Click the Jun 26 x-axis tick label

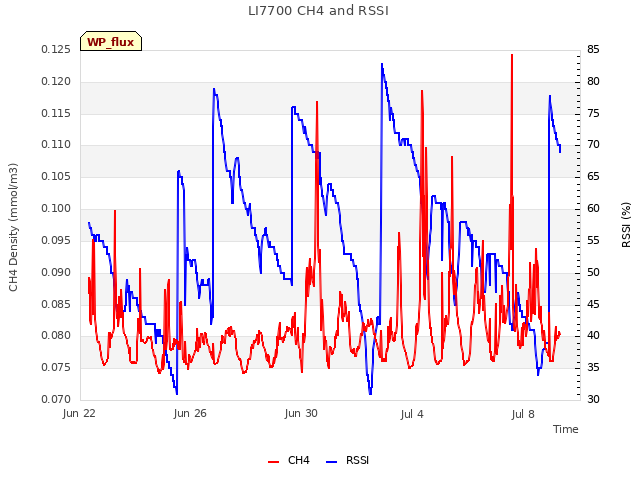(190, 413)
